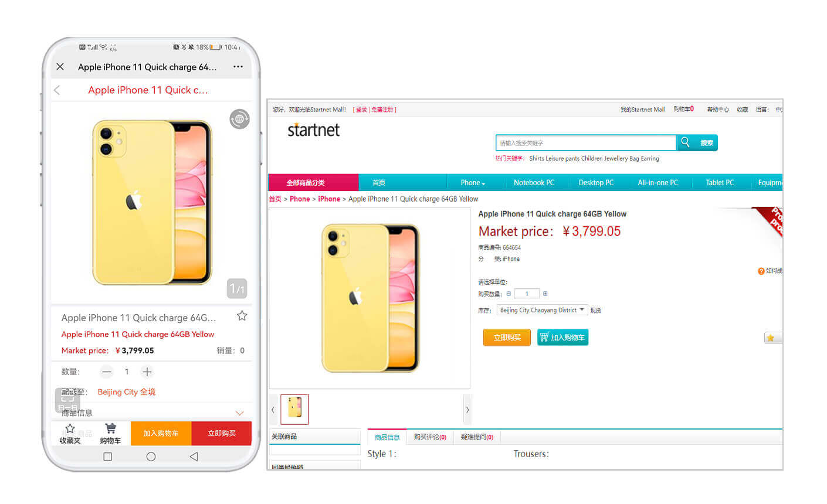827x504 pixels.
Task: Click the globe language switch icon
Action: point(239,120)
